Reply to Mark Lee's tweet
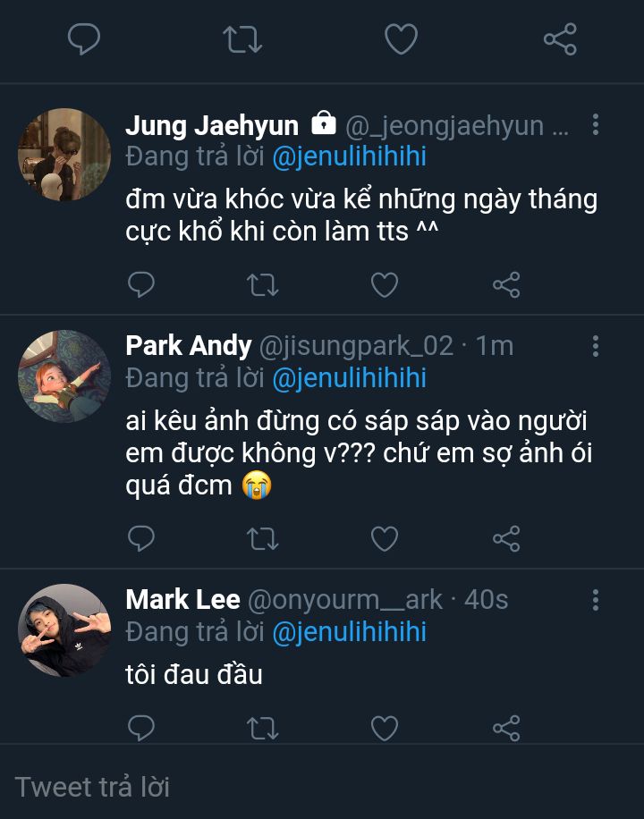 (141, 729)
